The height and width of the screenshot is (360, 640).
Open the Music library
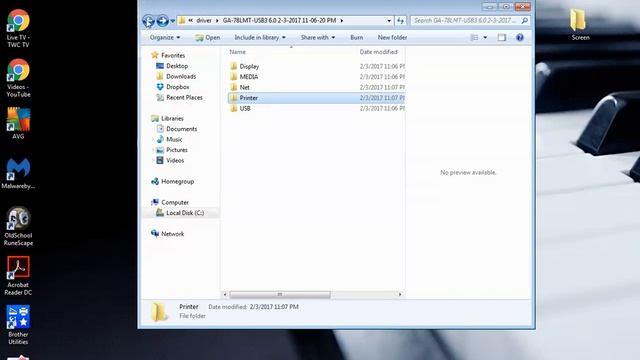(x=174, y=140)
